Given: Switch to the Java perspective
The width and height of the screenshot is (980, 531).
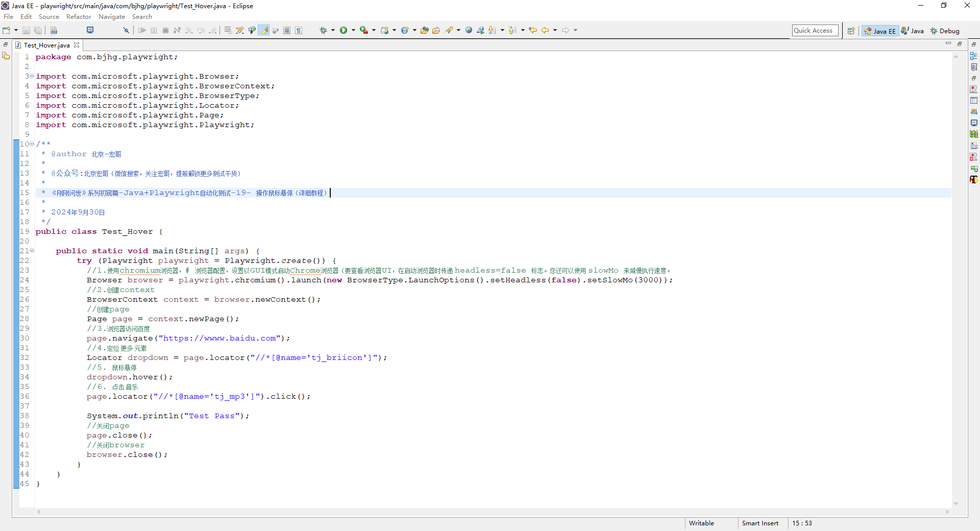Looking at the screenshot, I should (x=913, y=31).
